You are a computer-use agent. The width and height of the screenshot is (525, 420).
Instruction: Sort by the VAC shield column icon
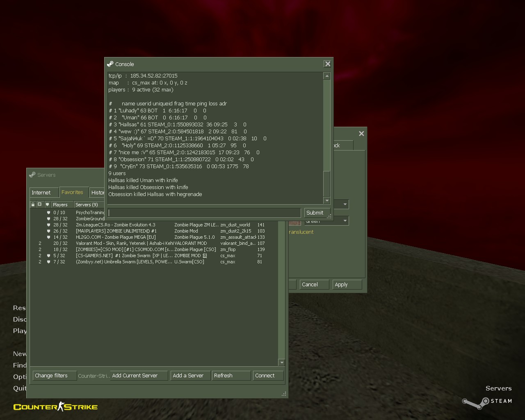click(47, 204)
